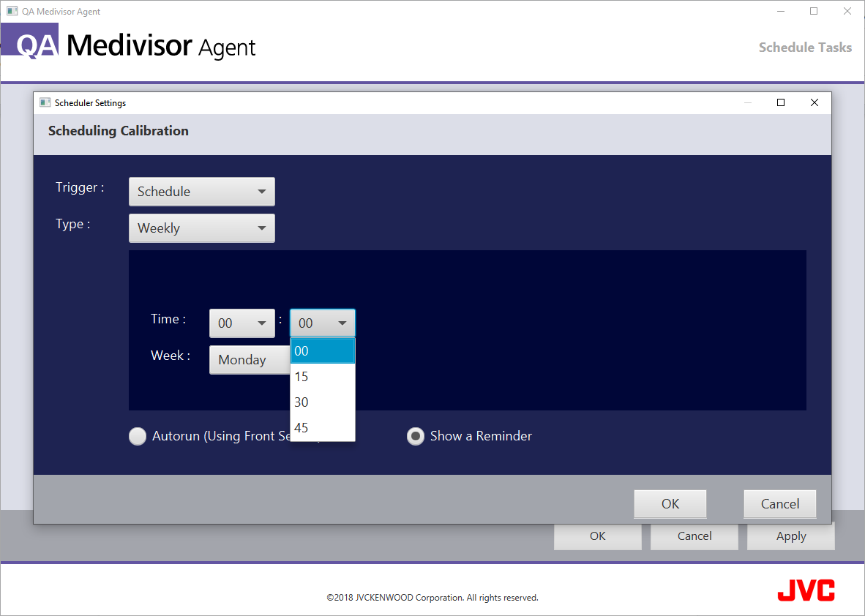Screen dimensions: 865x616
Task: Click the Time label
Action: pyautogui.click(x=168, y=319)
